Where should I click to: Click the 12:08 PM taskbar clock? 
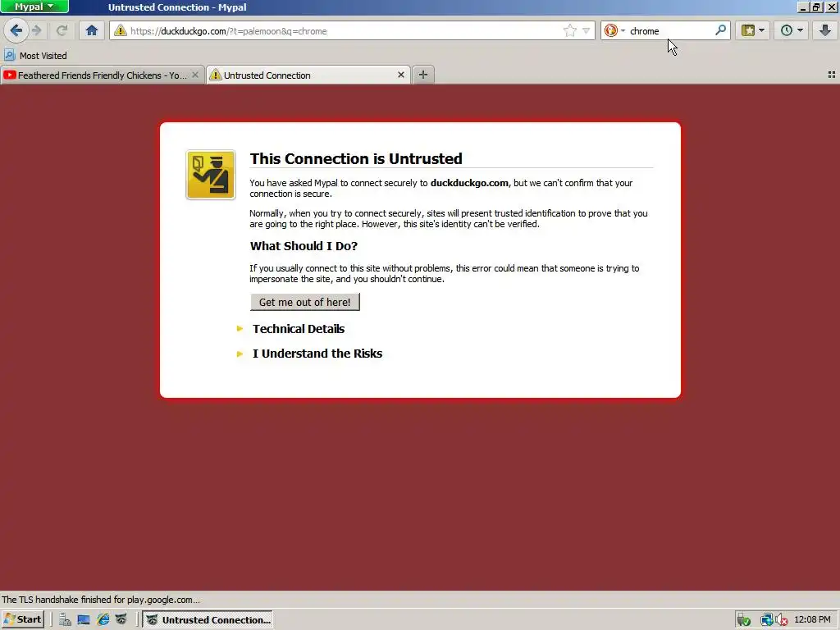[x=812, y=620]
